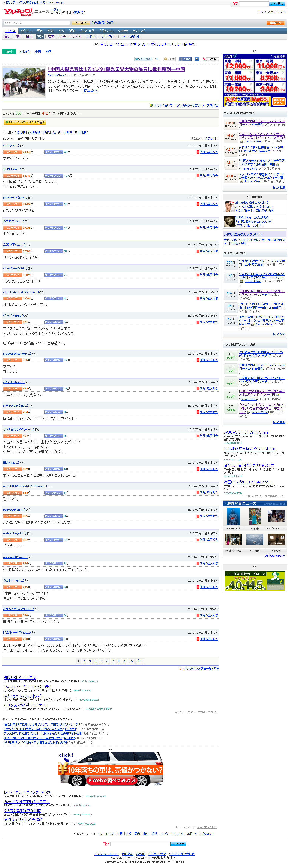Viewport: 289px width, 868px height.
Task: Select the 国内 sub-category
Action: coord(29,36)
